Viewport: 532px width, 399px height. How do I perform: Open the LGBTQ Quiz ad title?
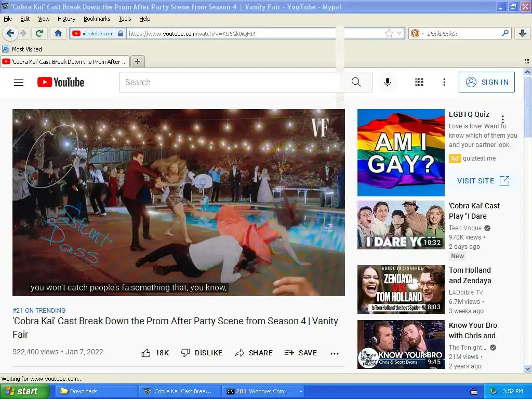(469, 114)
